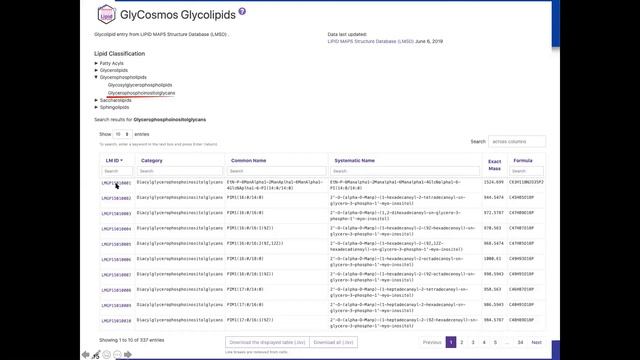The image size is (640, 360).
Task: Focus the Common Name column search box
Action: (x=277, y=171)
